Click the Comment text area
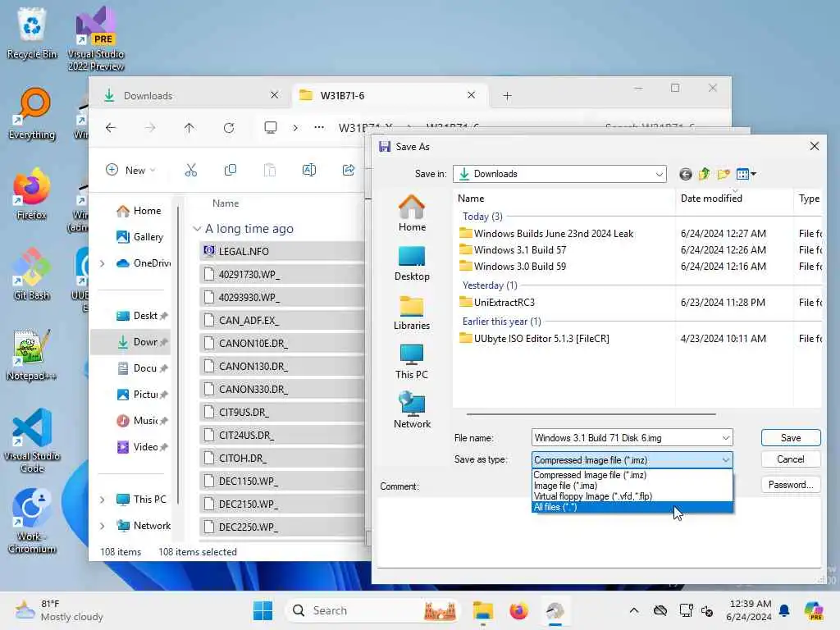The height and width of the screenshot is (630, 840). [599, 533]
